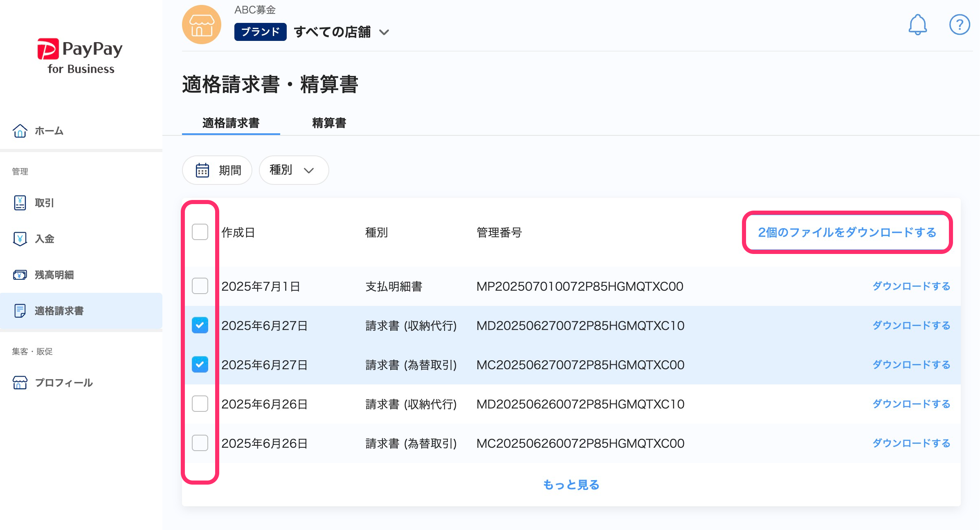The width and height of the screenshot is (980, 530).
Task: Click the calendar icon in 期間 filter
Action: pos(202,170)
